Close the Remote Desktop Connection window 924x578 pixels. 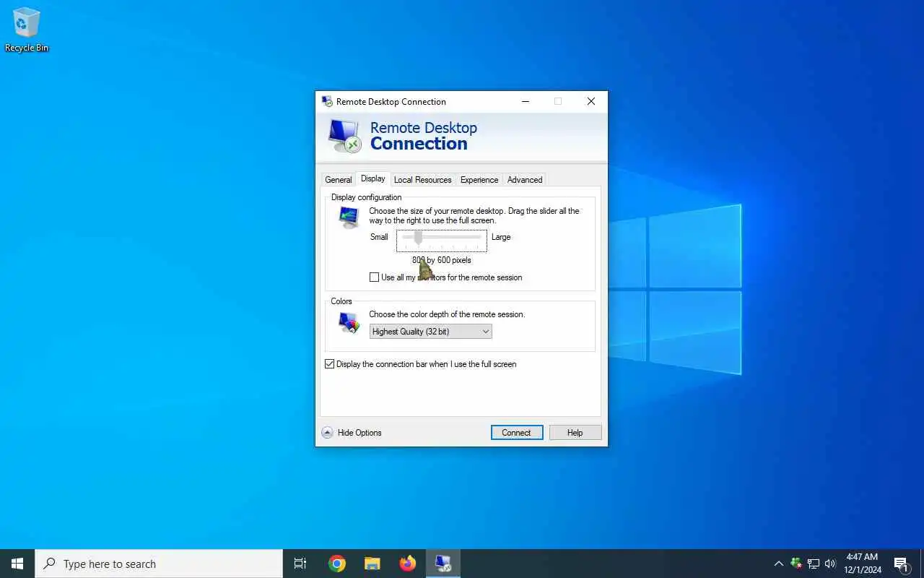pyautogui.click(x=591, y=102)
